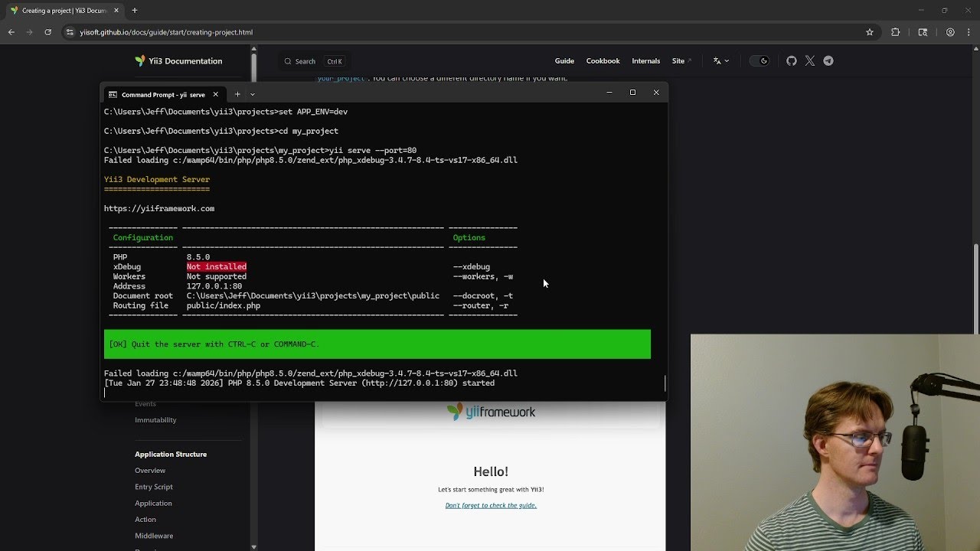Open the Site external link

pos(681,61)
